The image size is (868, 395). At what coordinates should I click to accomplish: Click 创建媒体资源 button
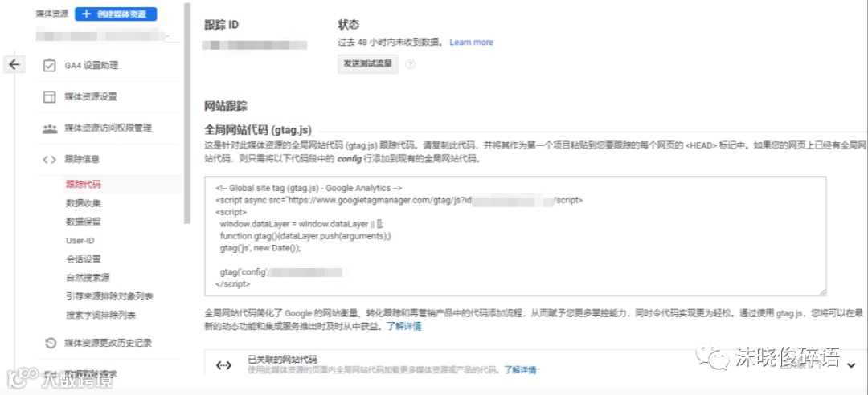pos(116,14)
